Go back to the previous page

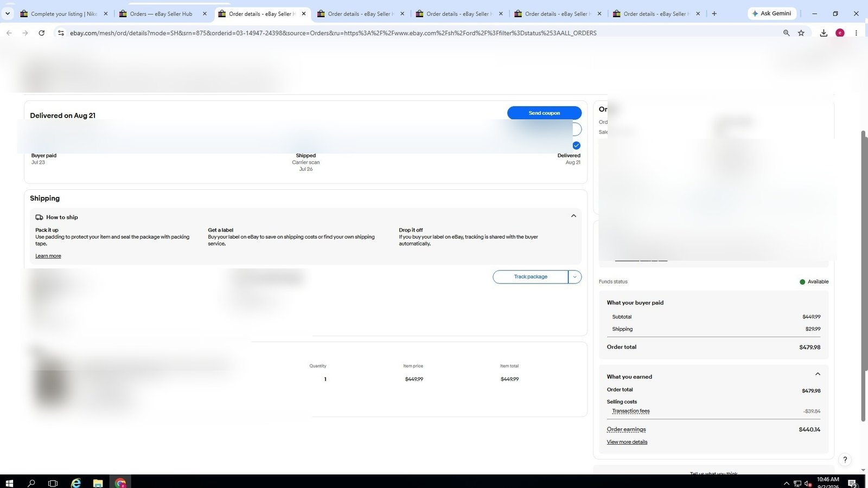pyautogui.click(x=9, y=33)
